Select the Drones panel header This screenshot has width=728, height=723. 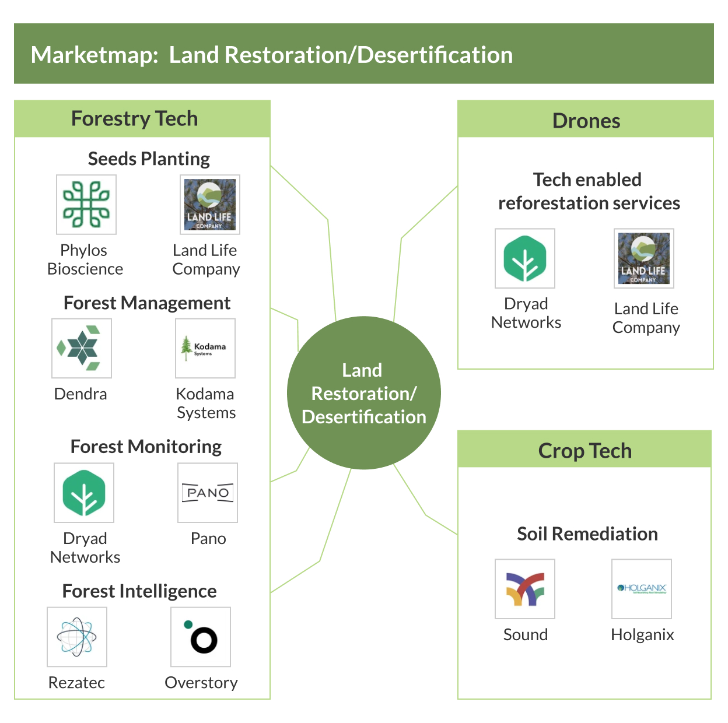pos(586,120)
